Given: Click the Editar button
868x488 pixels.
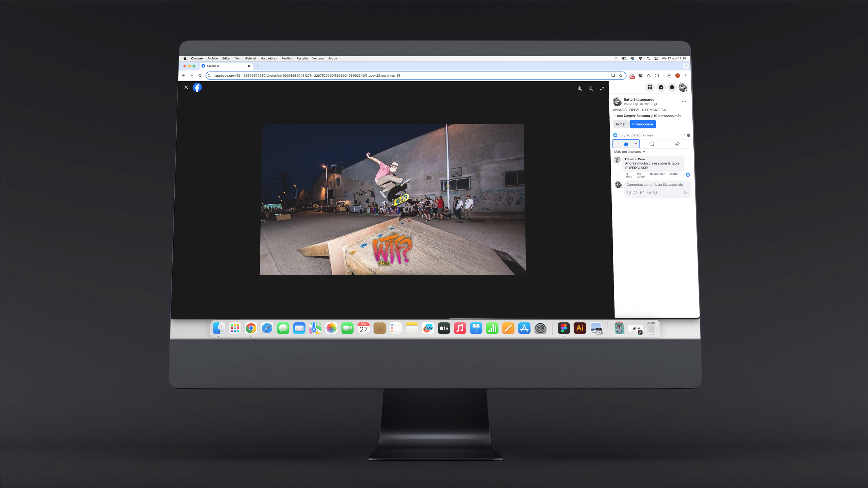Looking at the screenshot, I should coord(620,124).
